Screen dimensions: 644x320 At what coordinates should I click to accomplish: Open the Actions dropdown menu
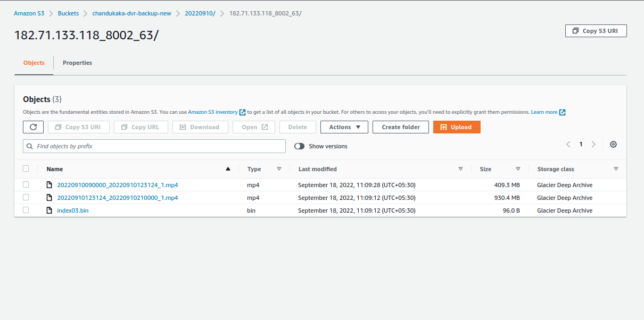point(344,127)
